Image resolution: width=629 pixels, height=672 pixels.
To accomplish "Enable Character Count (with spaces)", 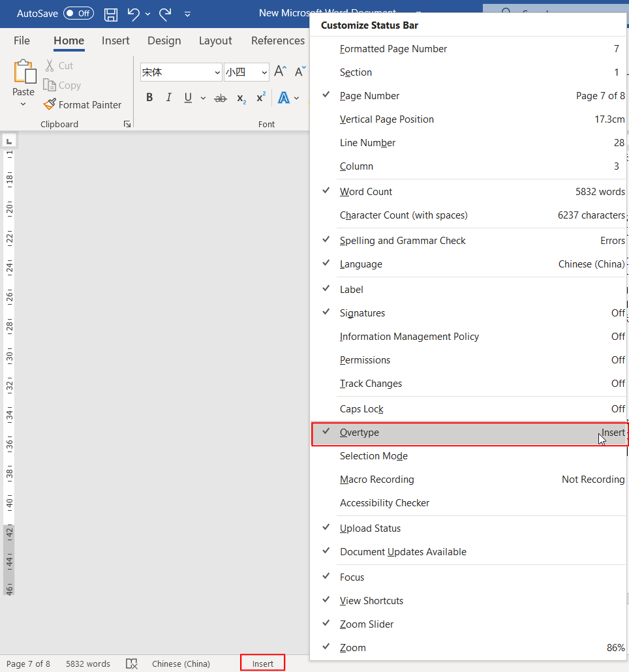I will (468, 215).
